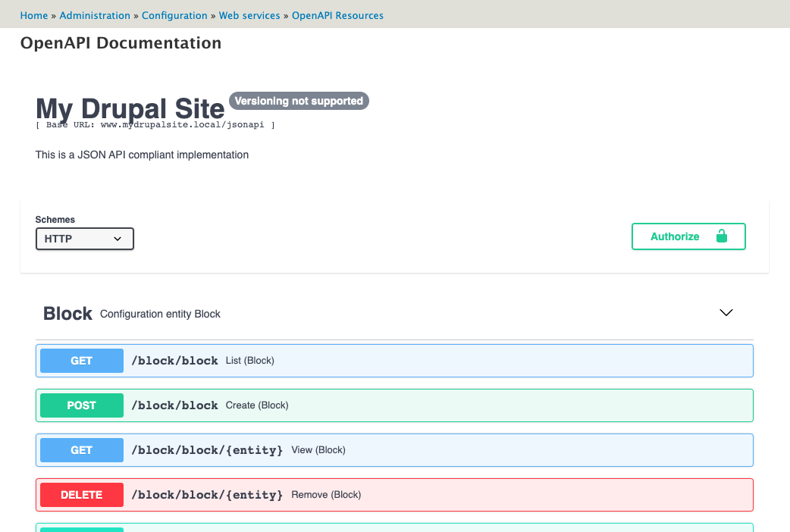
Task: Open the Schemes HTTP dropdown
Action: 85,239
